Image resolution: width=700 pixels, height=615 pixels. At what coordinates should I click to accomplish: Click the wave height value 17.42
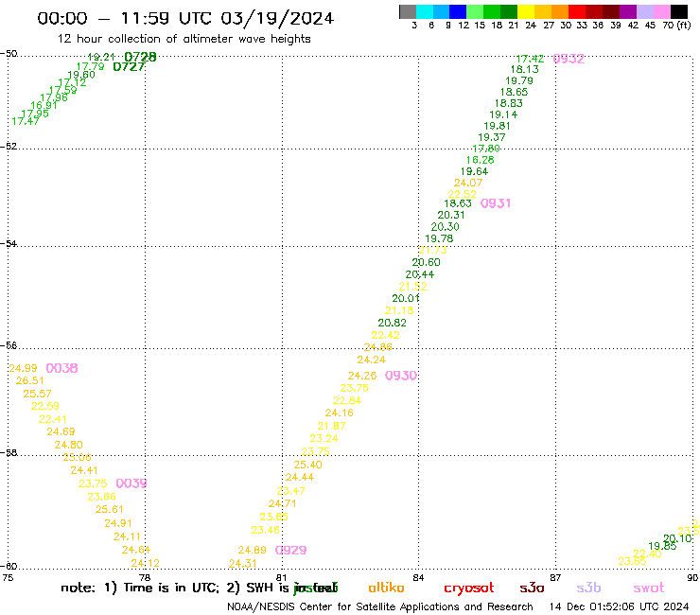[530, 59]
